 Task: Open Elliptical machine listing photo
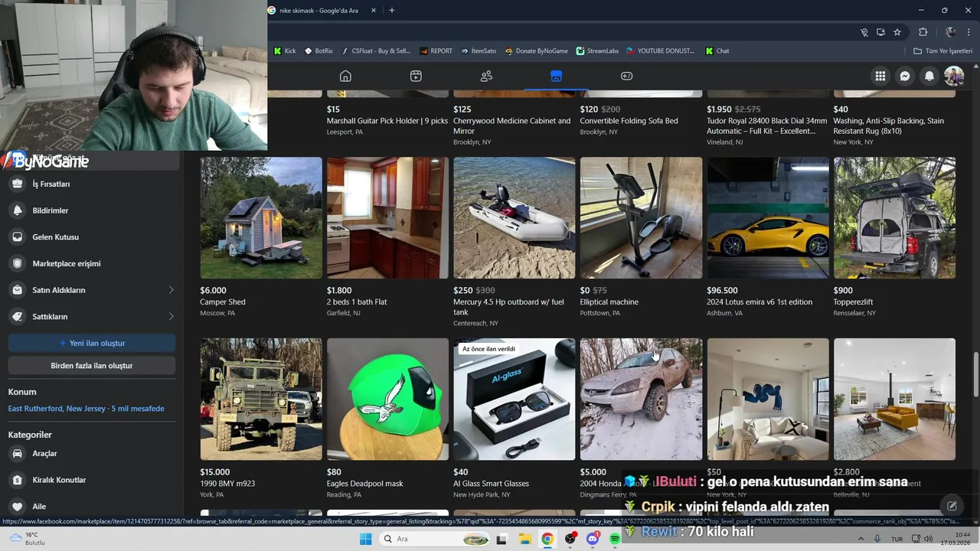[x=641, y=218]
